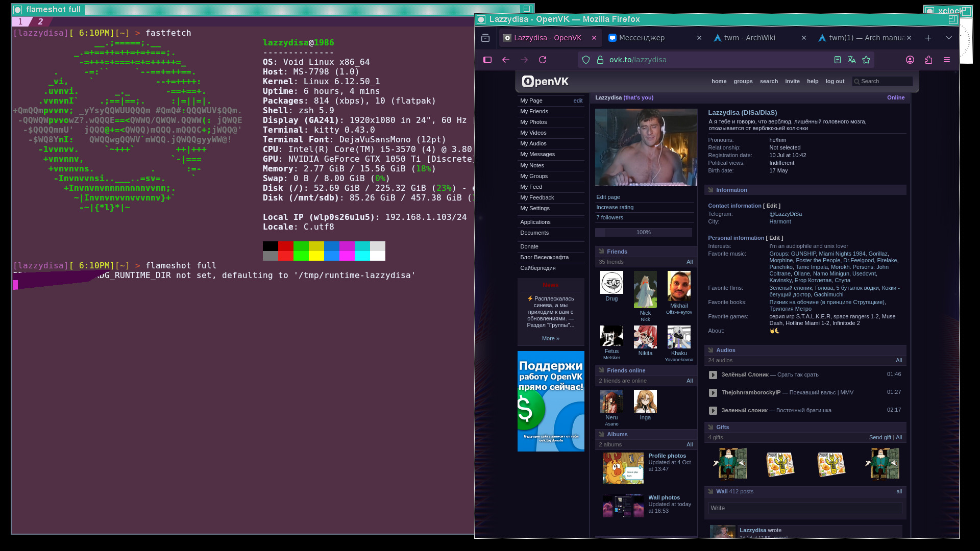Click the Edit page link
The height and width of the screenshot is (551, 980).
[x=608, y=197]
